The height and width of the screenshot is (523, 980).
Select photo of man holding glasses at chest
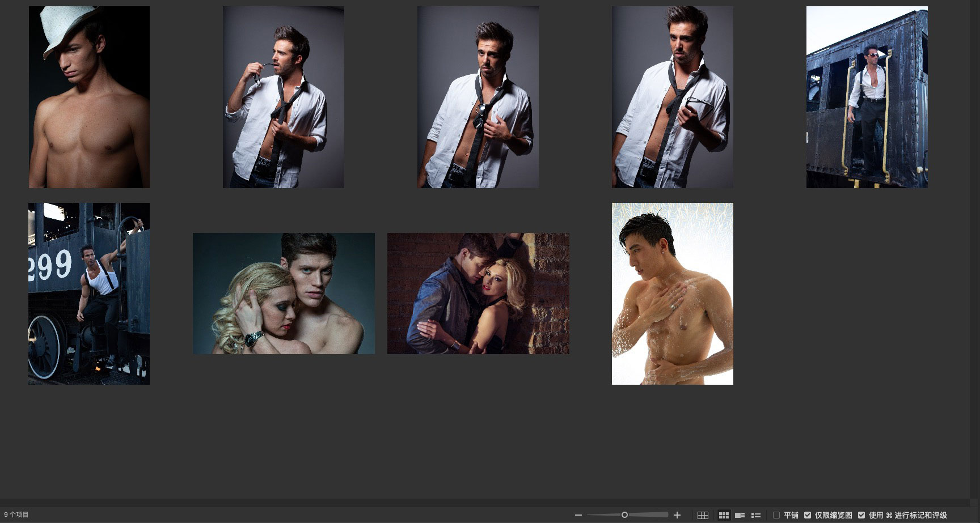pos(672,97)
